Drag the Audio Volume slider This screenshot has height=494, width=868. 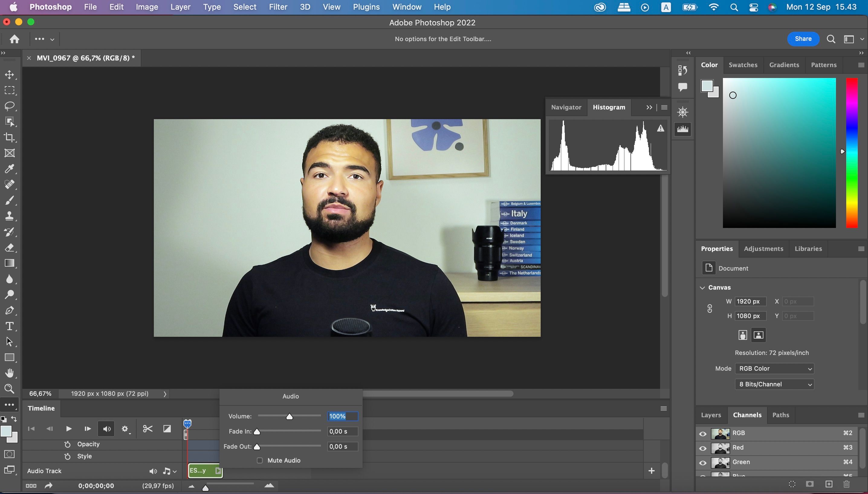click(x=289, y=416)
